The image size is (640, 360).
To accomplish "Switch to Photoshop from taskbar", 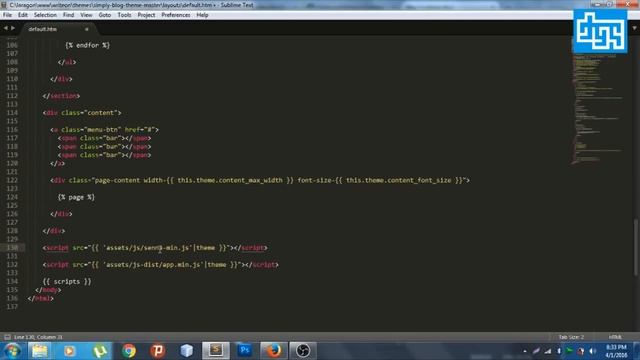I will coord(244,351).
